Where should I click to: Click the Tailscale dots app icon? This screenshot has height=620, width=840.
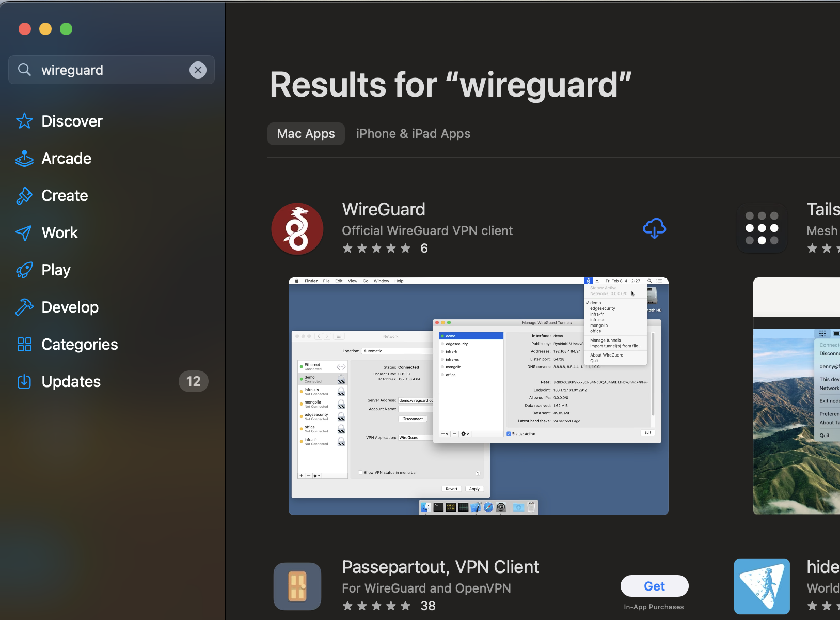point(762,228)
